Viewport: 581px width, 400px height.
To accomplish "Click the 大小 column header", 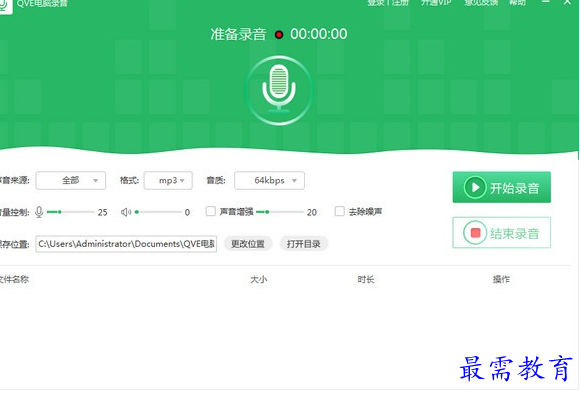I will [x=259, y=279].
